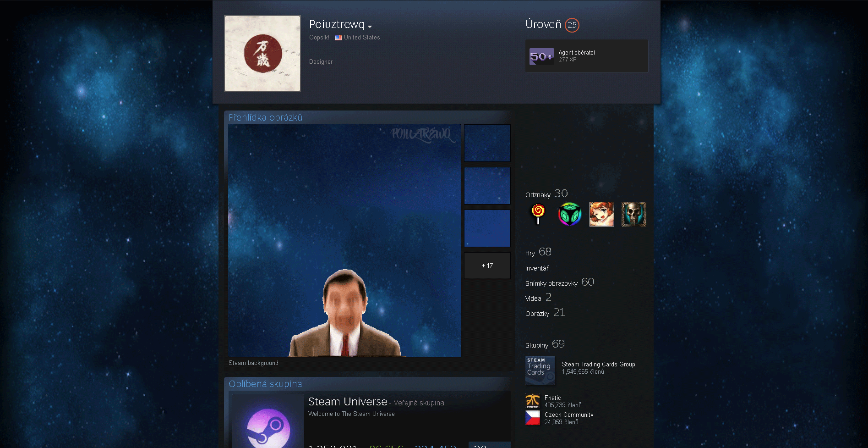Click the lollipop badge icon

[x=538, y=214]
